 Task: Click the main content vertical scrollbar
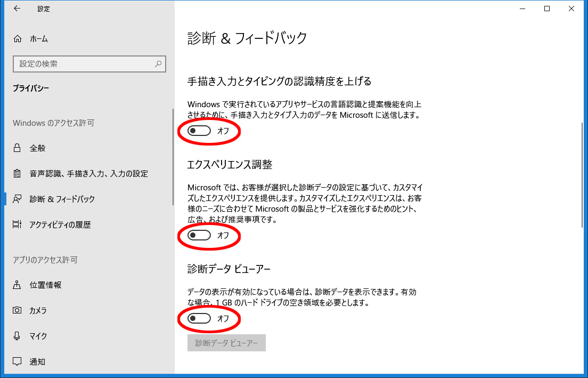582,174
